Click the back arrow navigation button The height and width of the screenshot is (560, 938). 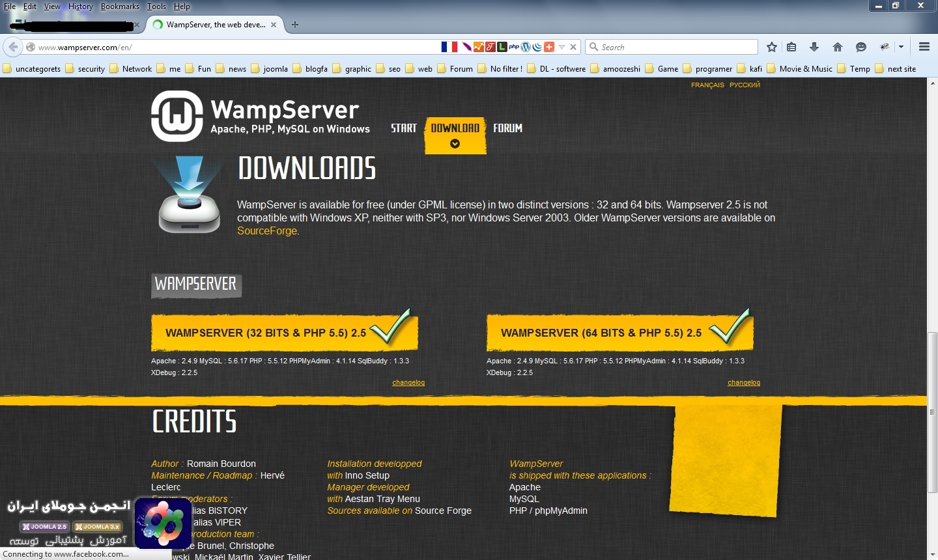[x=12, y=47]
